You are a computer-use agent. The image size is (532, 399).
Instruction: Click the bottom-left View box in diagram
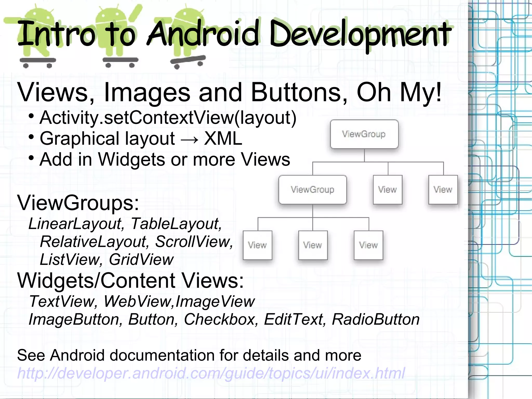click(257, 245)
